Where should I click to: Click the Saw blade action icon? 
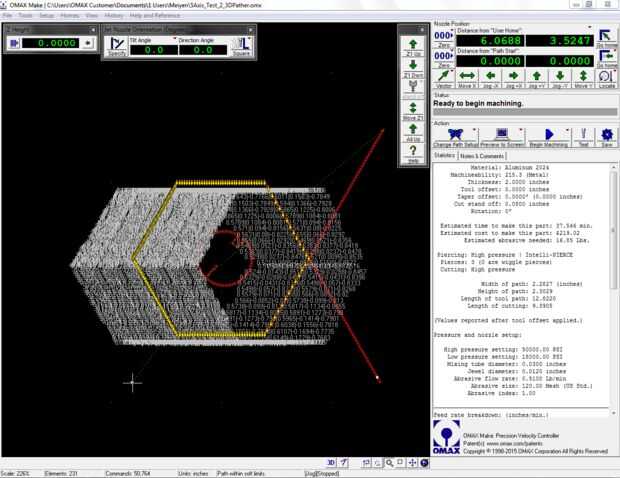click(x=607, y=137)
